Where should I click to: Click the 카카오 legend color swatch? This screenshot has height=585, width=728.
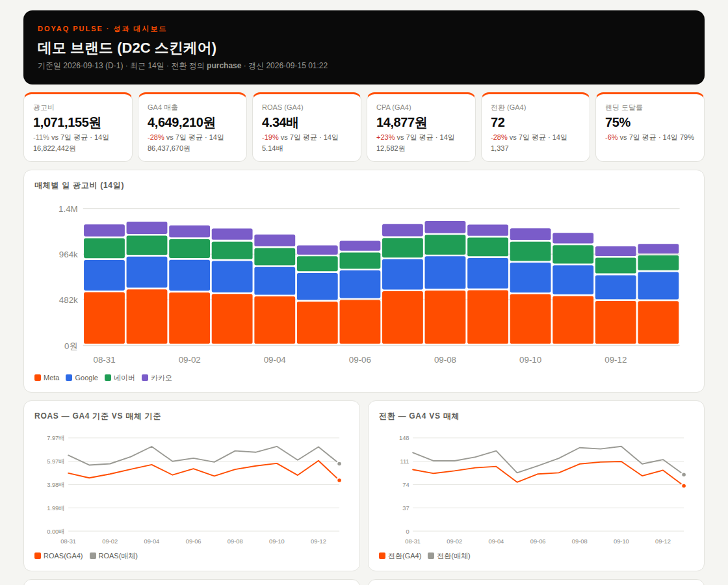[x=145, y=378]
